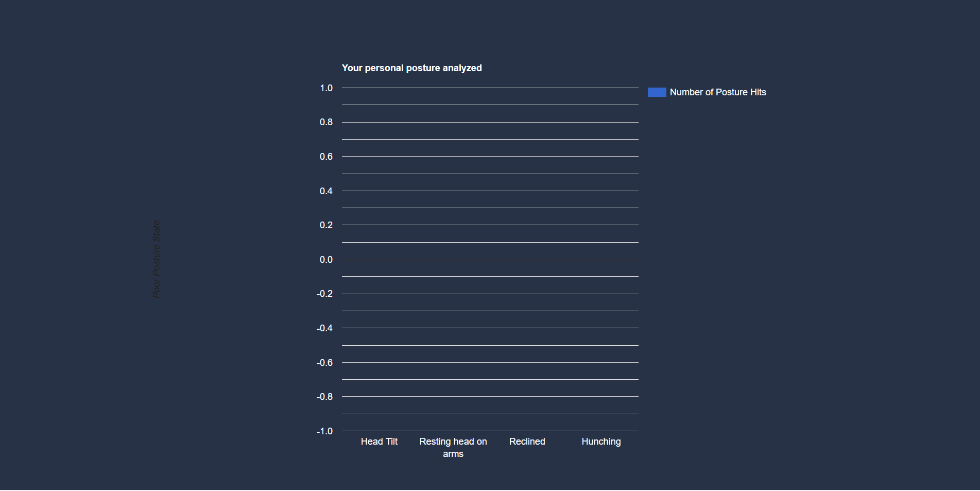Screen dimensions: 980x491
Task: Click the 0.4 positive y-axis tick label
Action: point(326,191)
